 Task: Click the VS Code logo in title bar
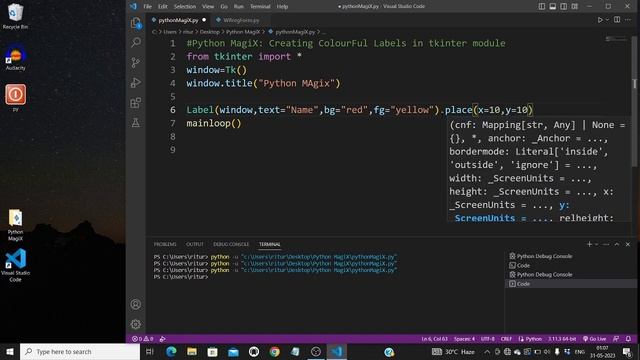[x=133, y=6]
